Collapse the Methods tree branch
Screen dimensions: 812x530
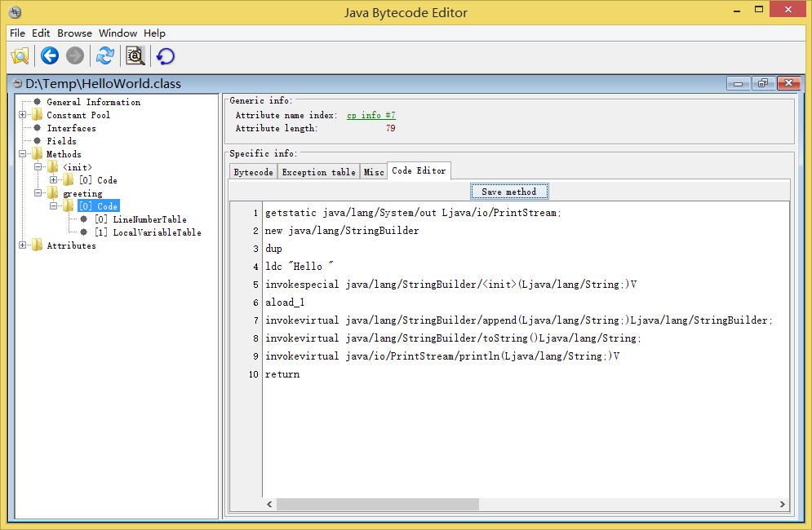tap(21, 153)
